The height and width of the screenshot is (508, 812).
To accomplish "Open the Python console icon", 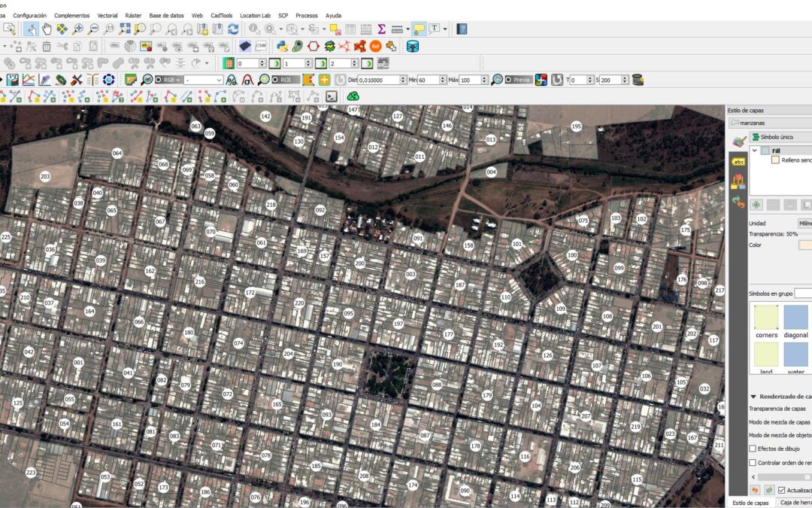I will point(282,46).
